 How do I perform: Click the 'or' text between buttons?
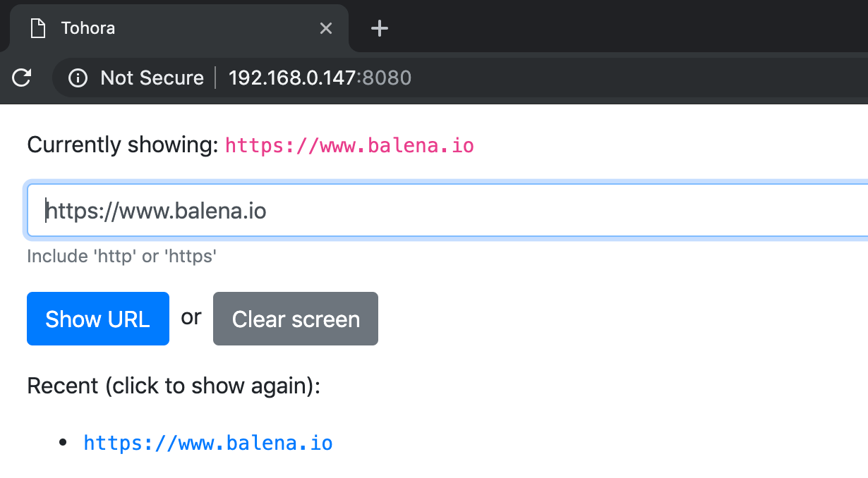click(x=191, y=317)
